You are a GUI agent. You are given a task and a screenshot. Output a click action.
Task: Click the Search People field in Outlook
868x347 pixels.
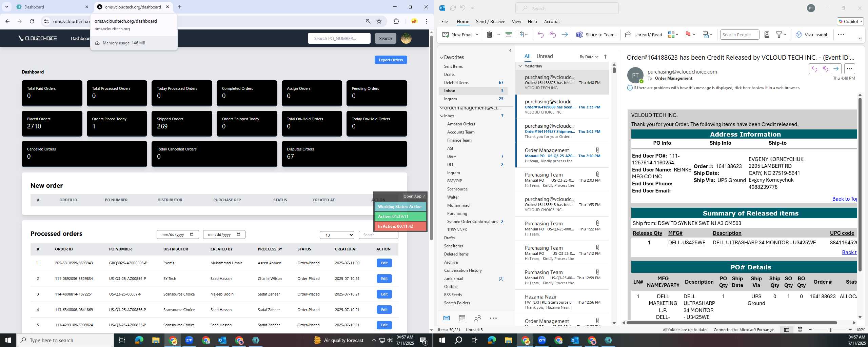(739, 35)
